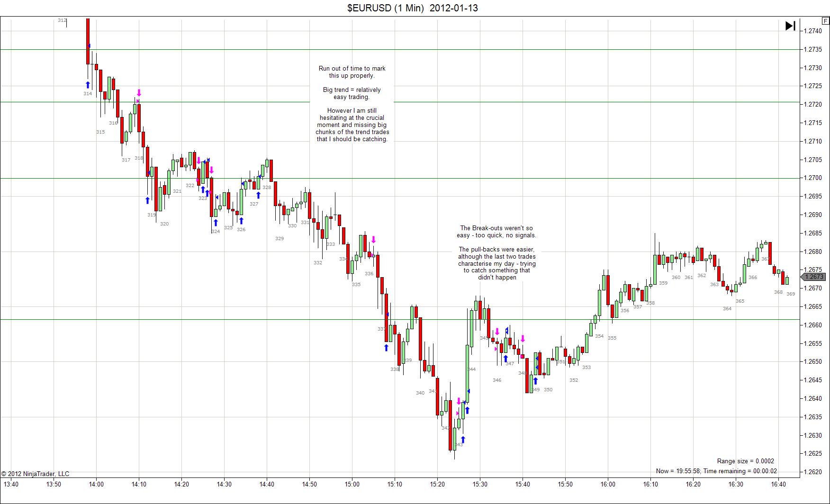The height and width of the screenshot is (504, 830).
Task: Click the 'However I am still hesitating' annotation
Action: (x=352, y=125)
